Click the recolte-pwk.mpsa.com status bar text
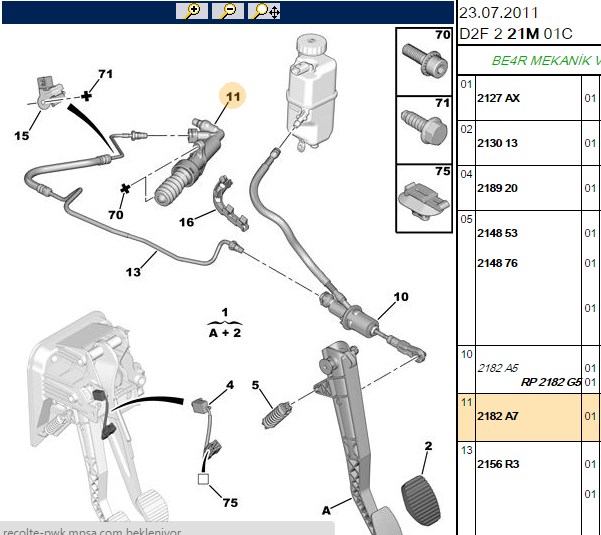The width and height of the screenshot is (601, 535). 92,531
